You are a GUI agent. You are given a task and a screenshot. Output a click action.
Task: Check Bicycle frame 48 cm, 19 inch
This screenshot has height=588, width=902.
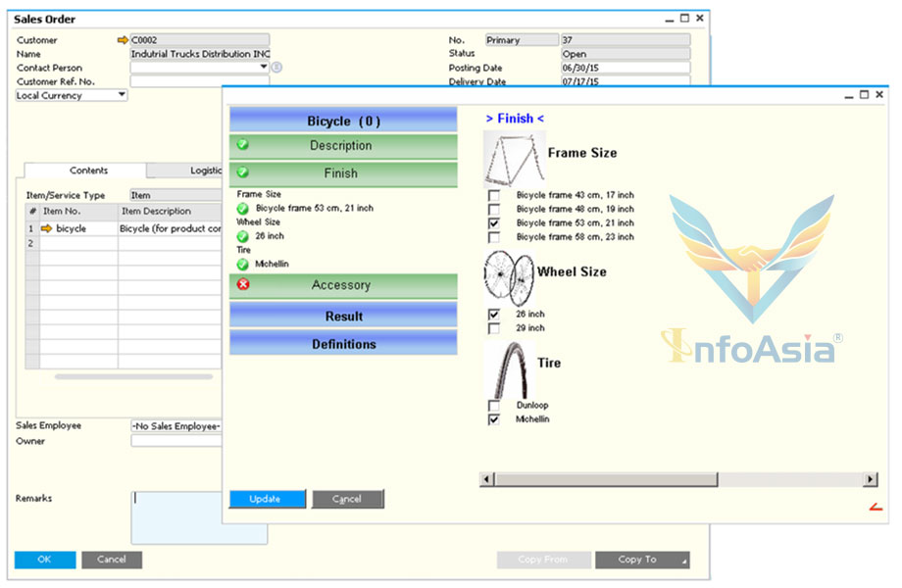[493, 209]
